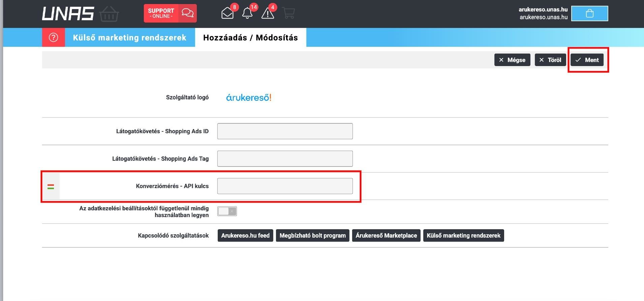Click the árukereső provider logo
This screenshot has height=301, width=644.
(x=249, y=97)
